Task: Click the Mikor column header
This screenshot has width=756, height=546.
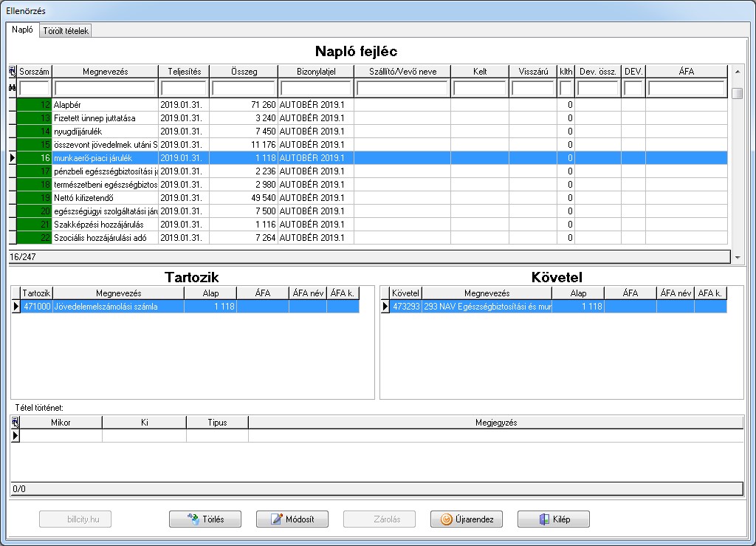Action: pyautogui.click(x=61, y=423)
